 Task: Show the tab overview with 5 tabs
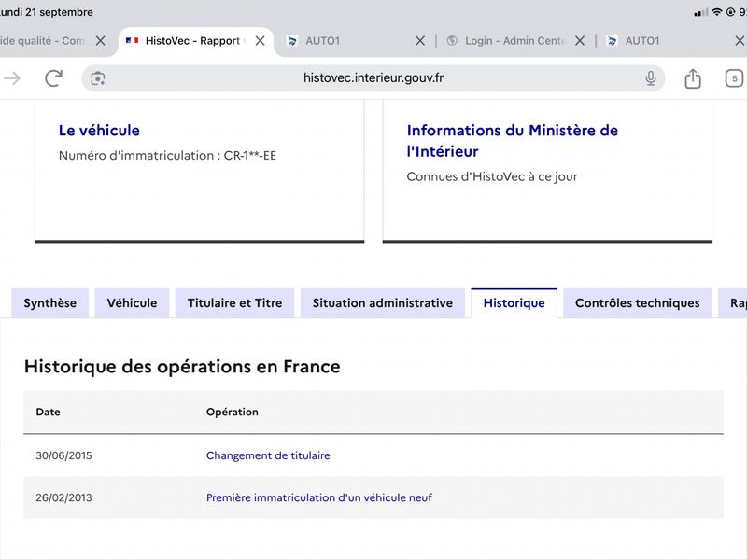point(734,78)
